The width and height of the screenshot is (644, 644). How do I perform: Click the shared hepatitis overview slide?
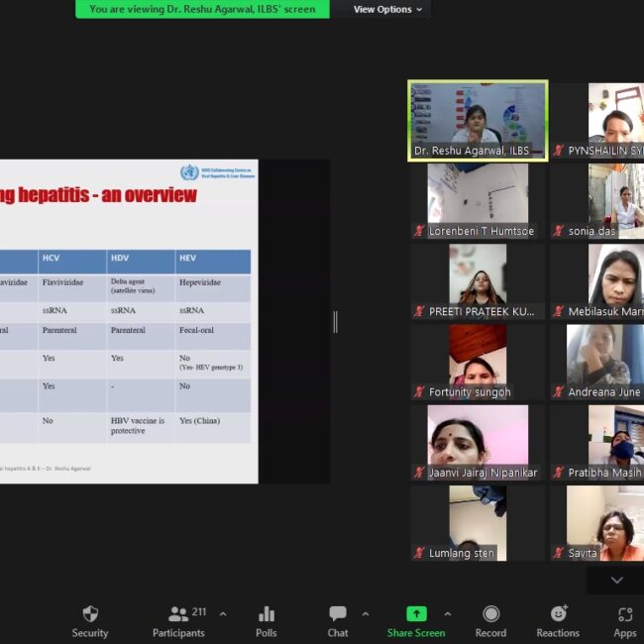[x=129, y=321]
